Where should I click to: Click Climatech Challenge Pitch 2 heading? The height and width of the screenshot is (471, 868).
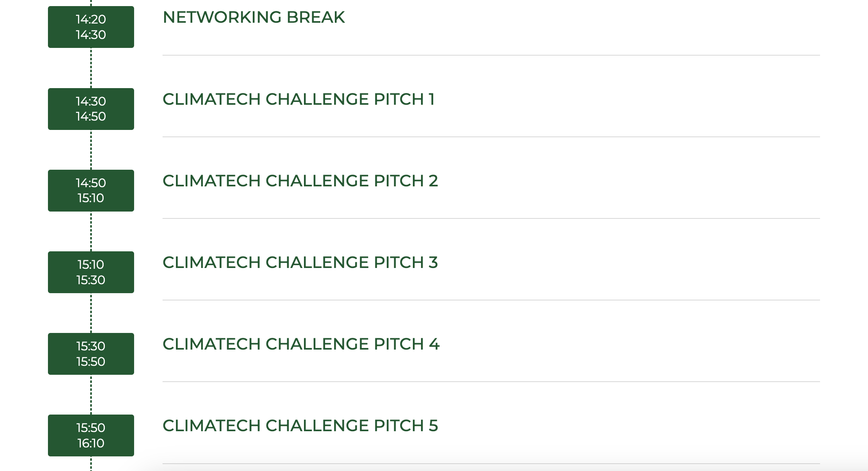pyautogui.click(x=300, y=181)
